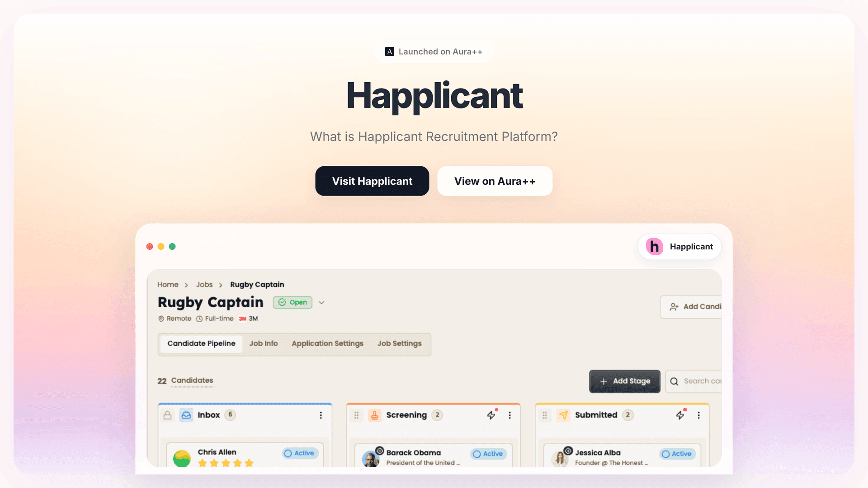Click Barack Obama candidate name
Viewport: 868px width, 488px height.
point(414,453)
